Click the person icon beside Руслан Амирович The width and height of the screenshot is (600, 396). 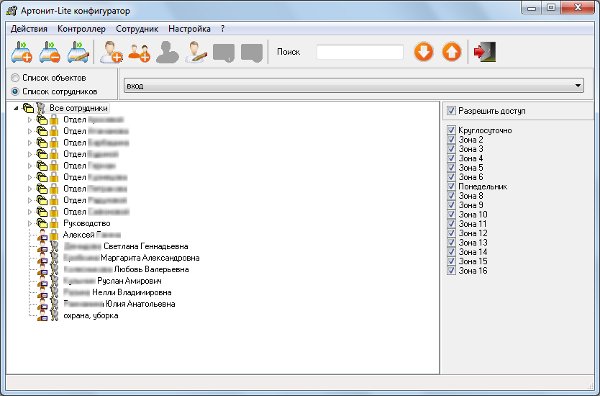click(43, 281)
